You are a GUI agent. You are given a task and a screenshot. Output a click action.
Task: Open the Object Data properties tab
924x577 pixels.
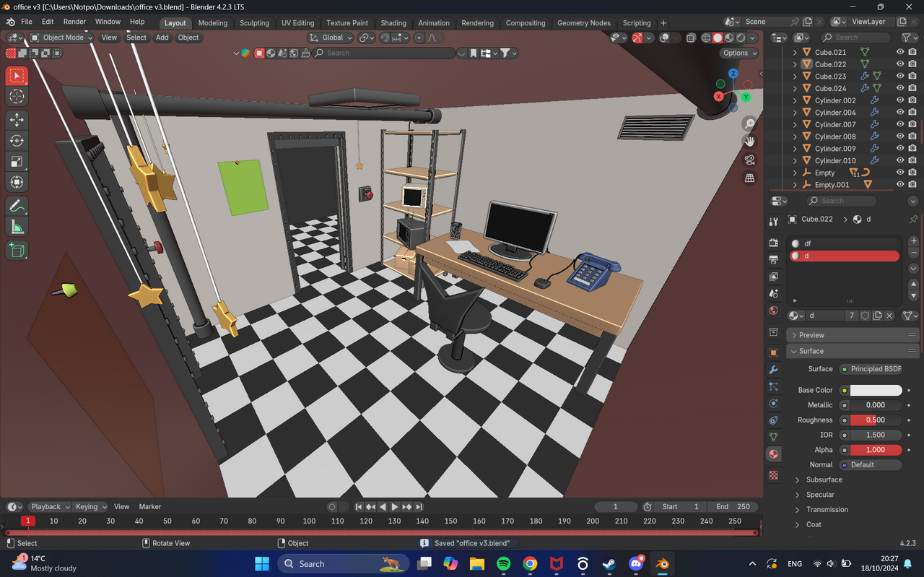coord(774,437)
